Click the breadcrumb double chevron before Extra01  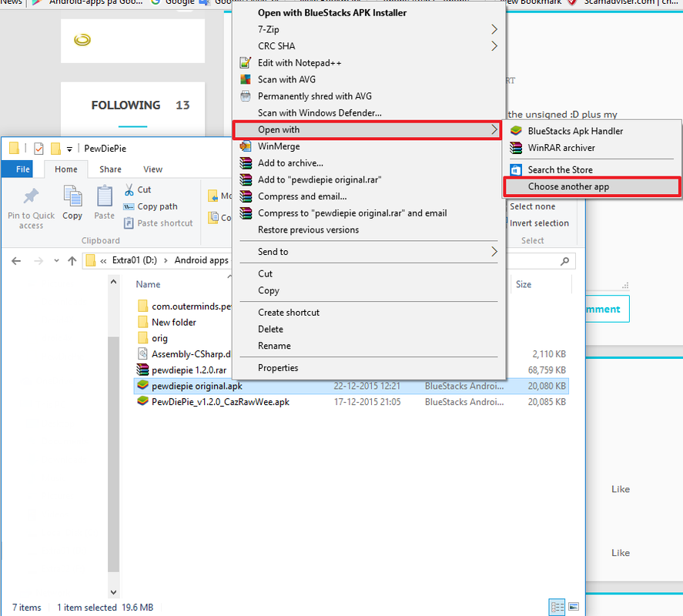pyautogui.click(x=103, y=261)
